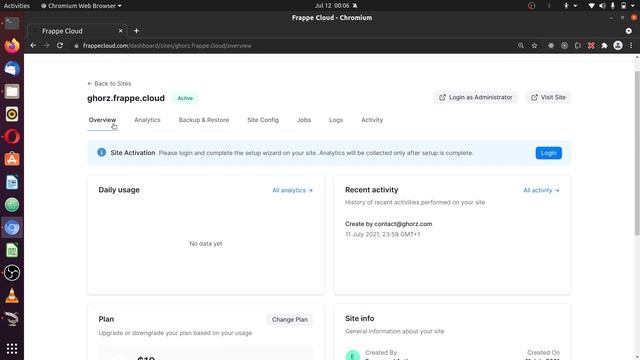Open the terminal from the dock

coord(12,23)
